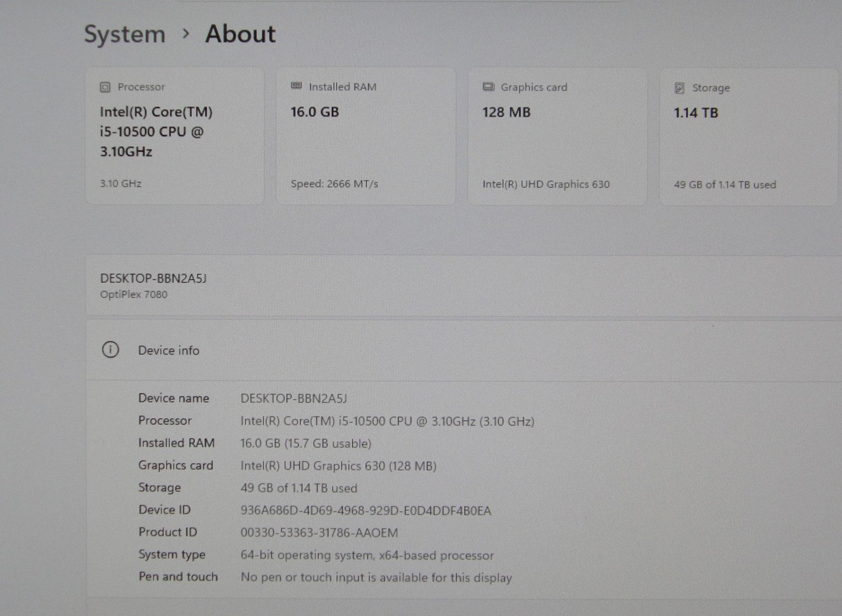842x616 pixels.
Task: Select the Storage row value in Device info
Action: click(298, 488)
